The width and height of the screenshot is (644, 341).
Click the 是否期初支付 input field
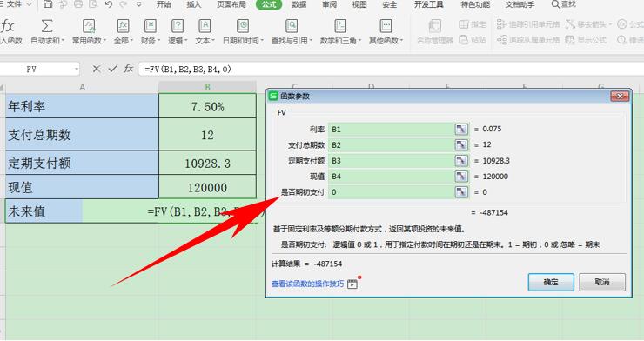click(392, 192)
